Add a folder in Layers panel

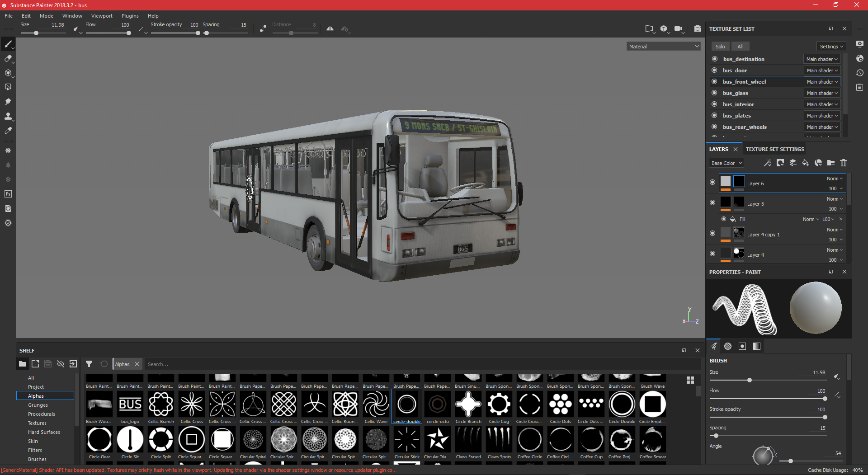tap(831, 163)
